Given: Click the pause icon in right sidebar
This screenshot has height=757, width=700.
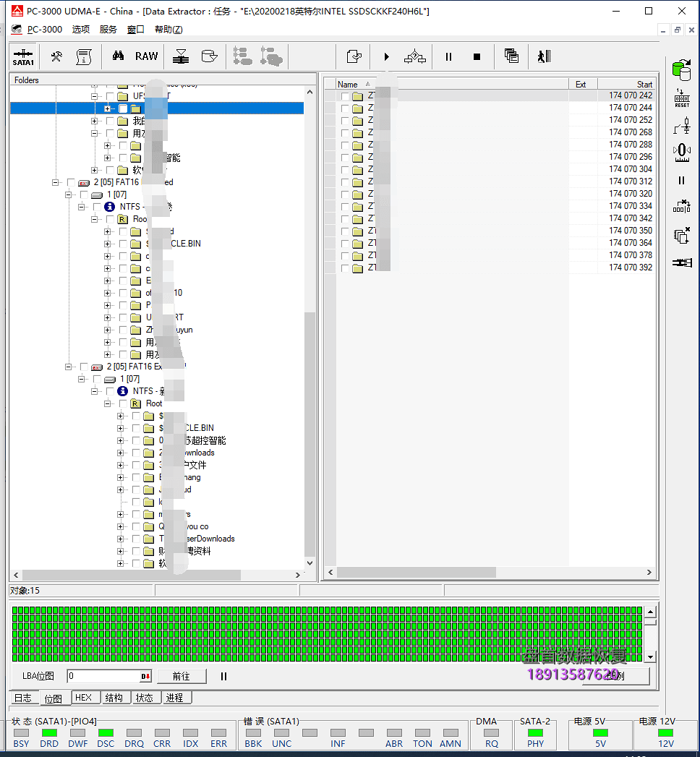Looking at the screenshot, I should (682, 181).
